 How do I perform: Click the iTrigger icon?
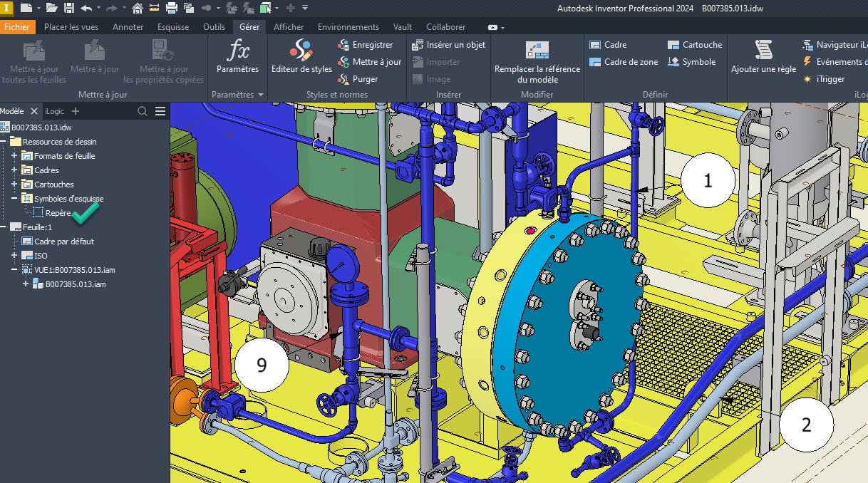pos(807,79)
